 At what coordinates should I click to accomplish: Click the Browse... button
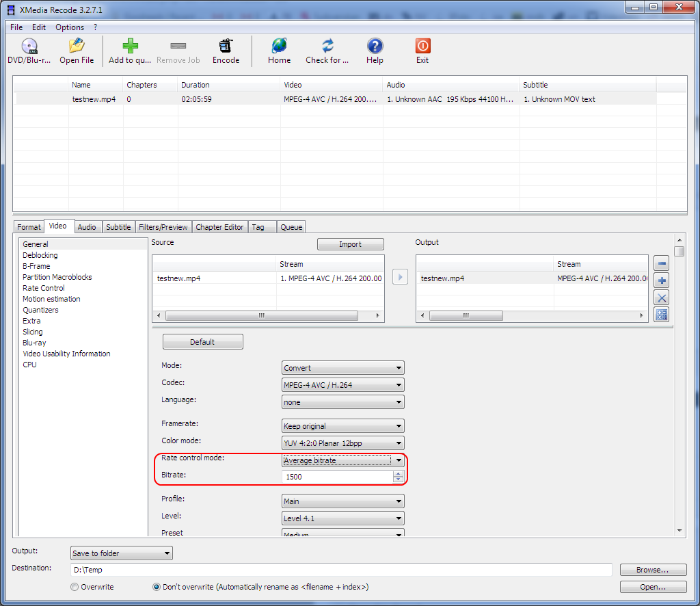pyautogui.click(x=652, y=570)
